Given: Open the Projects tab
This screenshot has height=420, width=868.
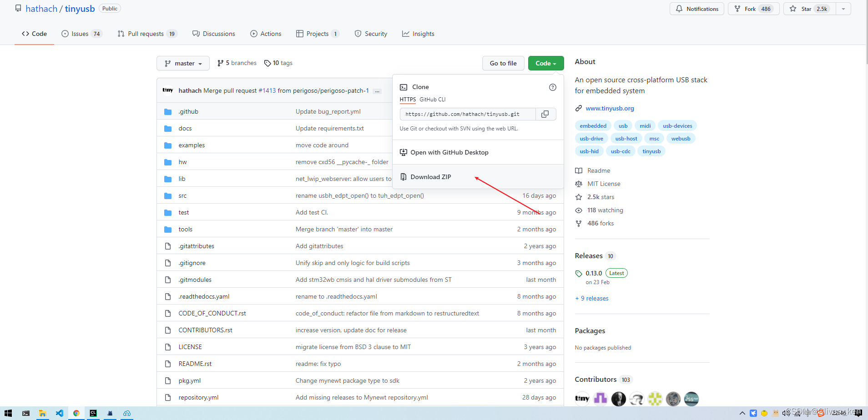Looking at the screenshot, I should coord(318,34).
